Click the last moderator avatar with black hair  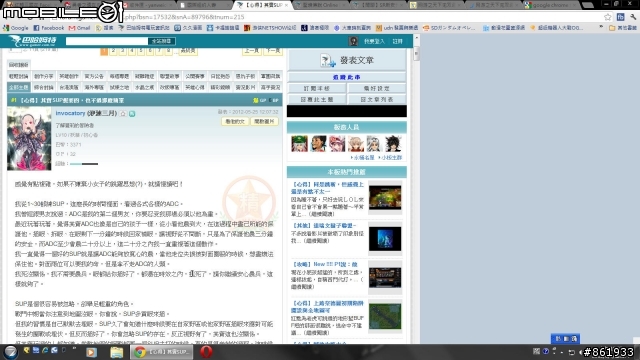(x=393, y=144)
